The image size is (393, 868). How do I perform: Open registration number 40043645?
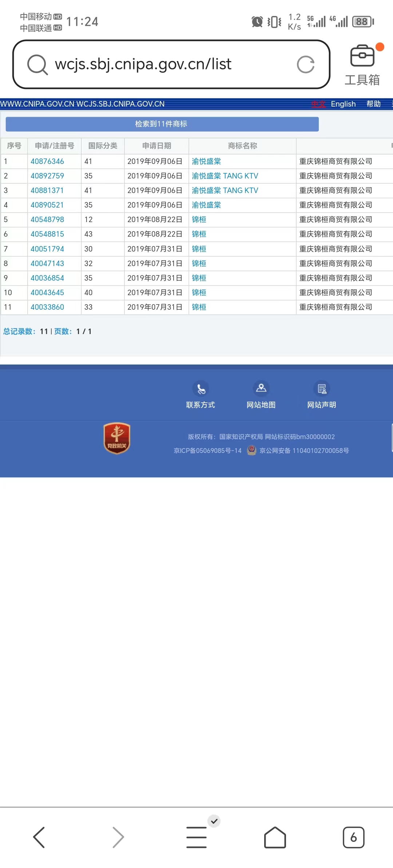tap(47, 293)
